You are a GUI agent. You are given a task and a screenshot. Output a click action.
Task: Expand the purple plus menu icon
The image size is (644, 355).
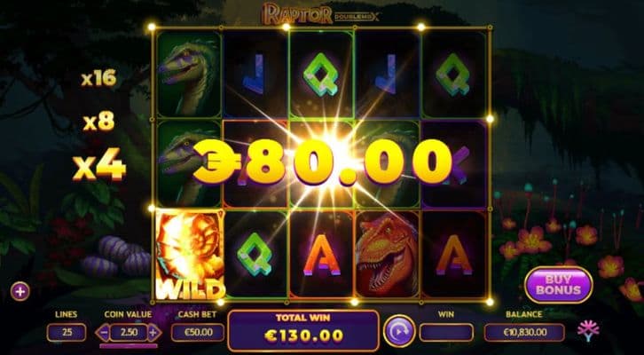[20, 292]
